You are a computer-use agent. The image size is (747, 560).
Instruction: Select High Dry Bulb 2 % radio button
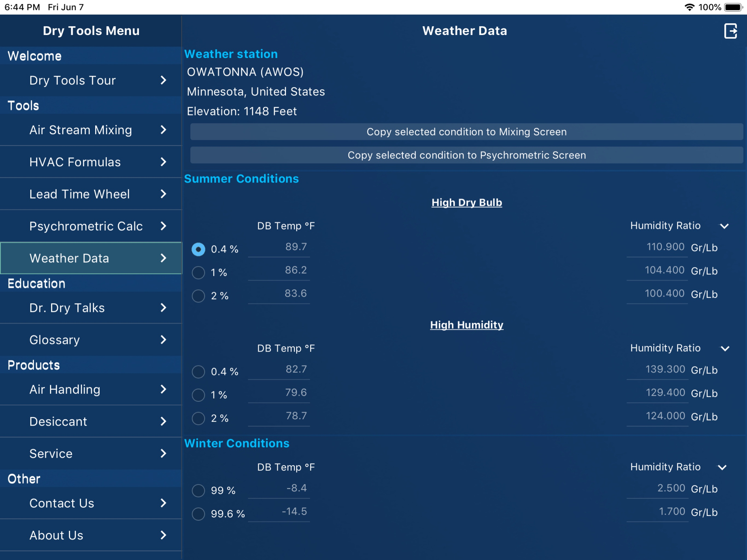pyautogui.click(x=198, y=296)
